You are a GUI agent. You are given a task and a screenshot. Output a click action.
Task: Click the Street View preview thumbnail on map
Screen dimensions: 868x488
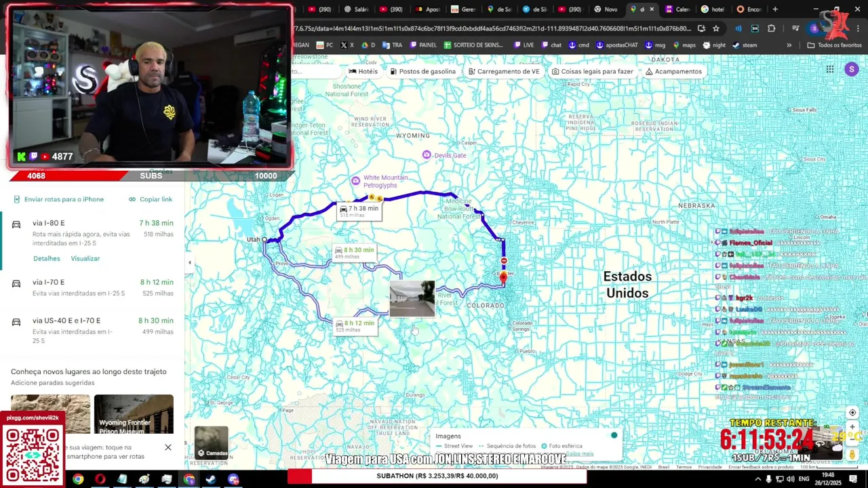412,299
